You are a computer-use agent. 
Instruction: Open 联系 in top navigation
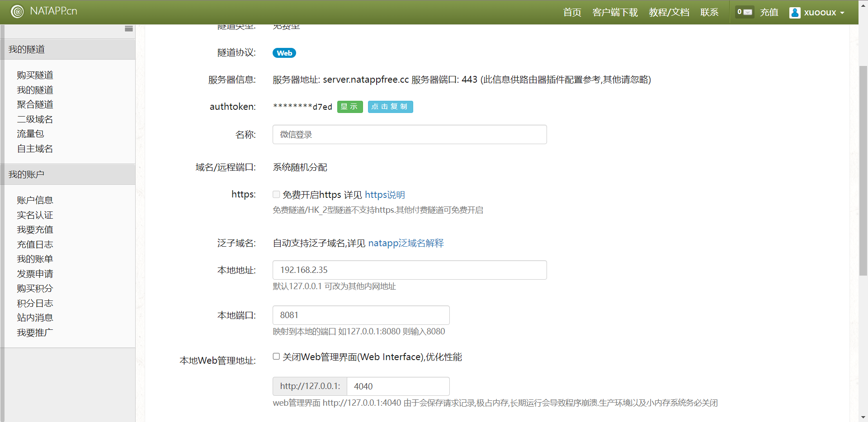tap(709, 12)
